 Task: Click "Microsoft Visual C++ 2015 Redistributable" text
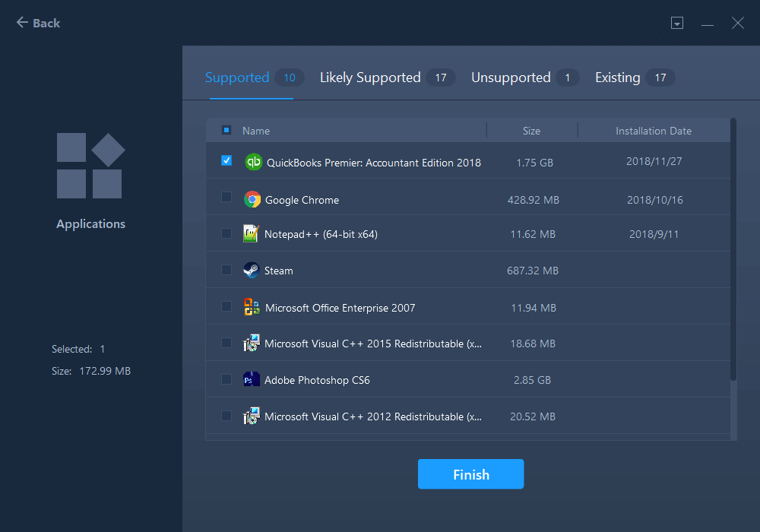pyautogui.click(x=373, y=344)
